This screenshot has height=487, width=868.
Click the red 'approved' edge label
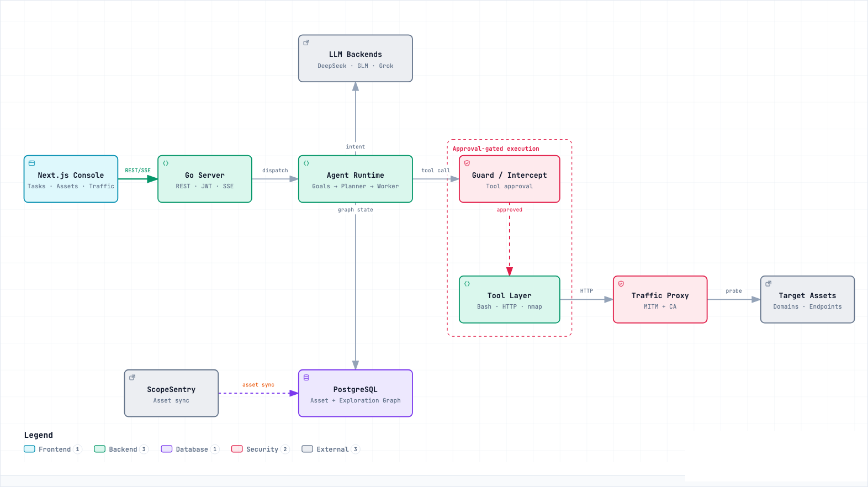(x=510, y=210)
